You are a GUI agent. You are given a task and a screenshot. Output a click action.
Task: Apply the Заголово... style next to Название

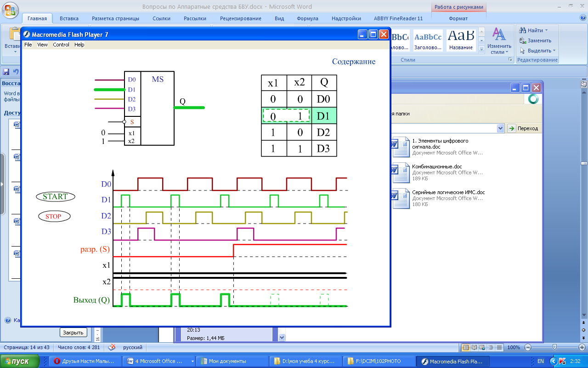pyautogui.click(x=428, y=40)
